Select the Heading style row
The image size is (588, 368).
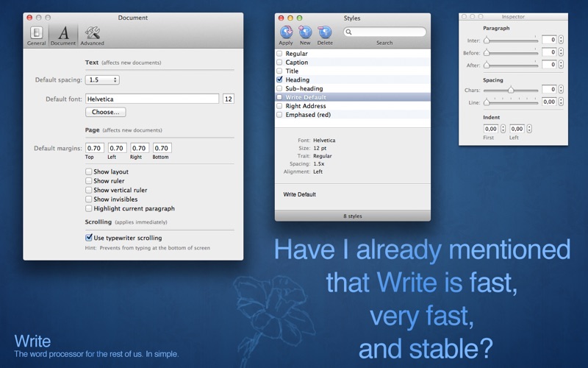(353, 79)
